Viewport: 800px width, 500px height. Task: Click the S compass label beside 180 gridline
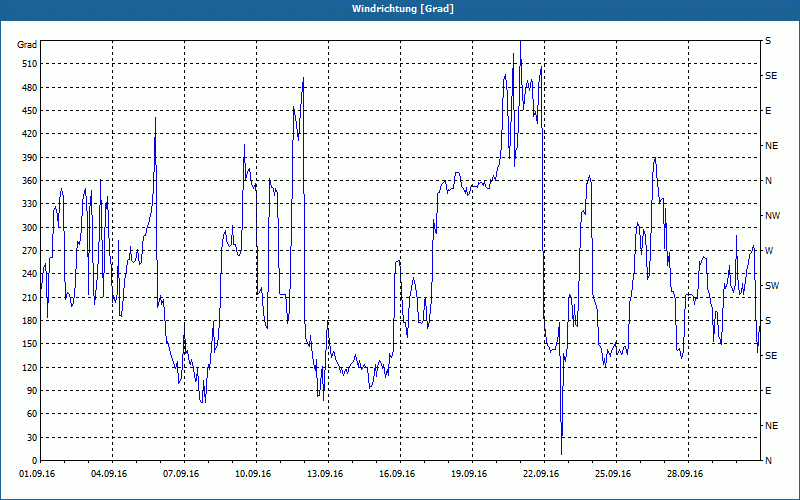tap(768, 321)
